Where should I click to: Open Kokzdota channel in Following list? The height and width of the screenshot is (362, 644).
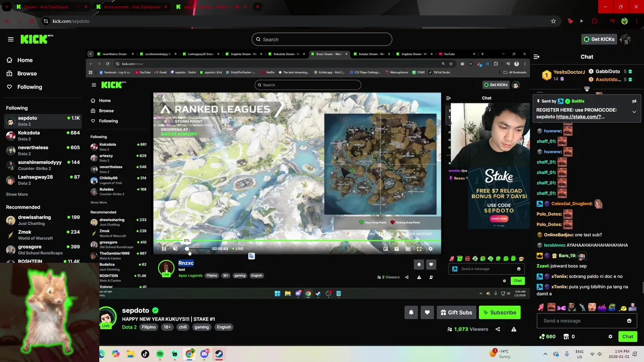click(43, 135)
